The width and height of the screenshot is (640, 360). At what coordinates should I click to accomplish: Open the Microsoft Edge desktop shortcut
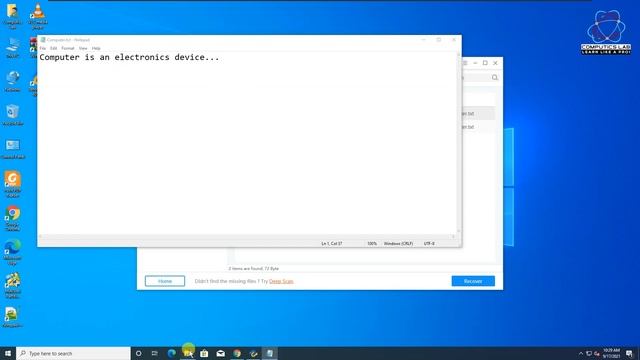[13, 252]
